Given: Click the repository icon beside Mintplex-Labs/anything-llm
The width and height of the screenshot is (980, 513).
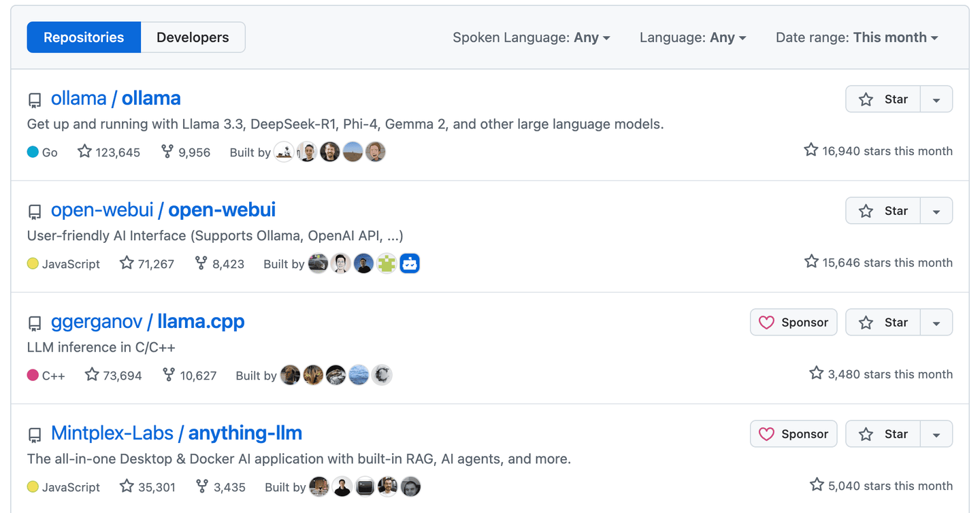Looking at the screenshot, I should 34,435.
